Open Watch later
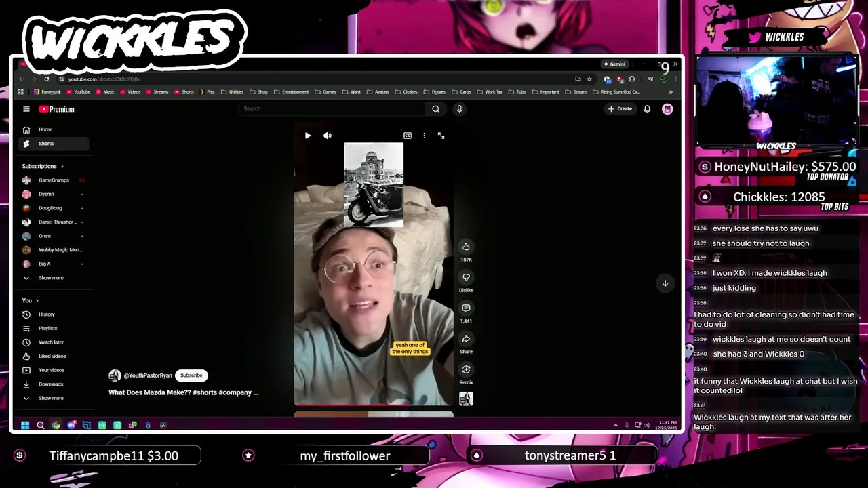The width and height of the screenshot is (868, 488). tap(54, 342)
